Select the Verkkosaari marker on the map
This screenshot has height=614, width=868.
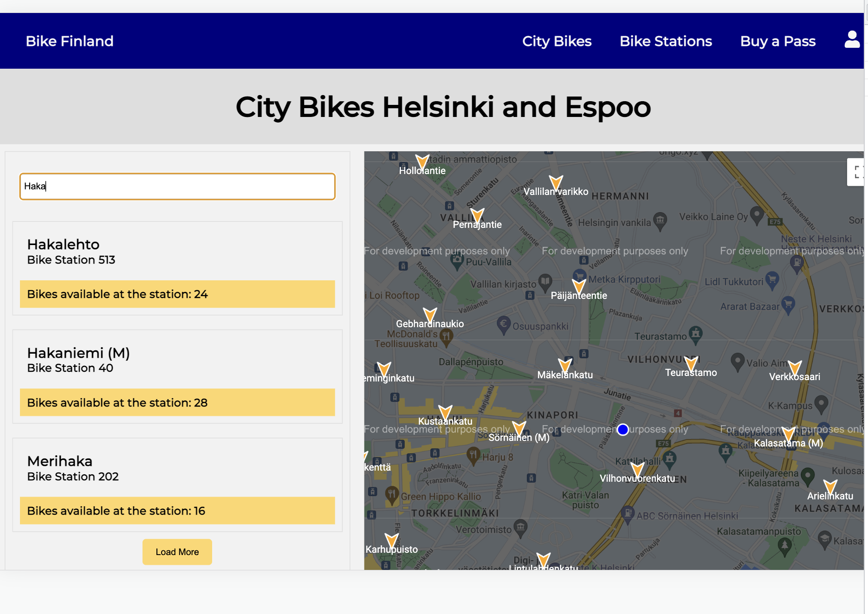coord(795,367)
